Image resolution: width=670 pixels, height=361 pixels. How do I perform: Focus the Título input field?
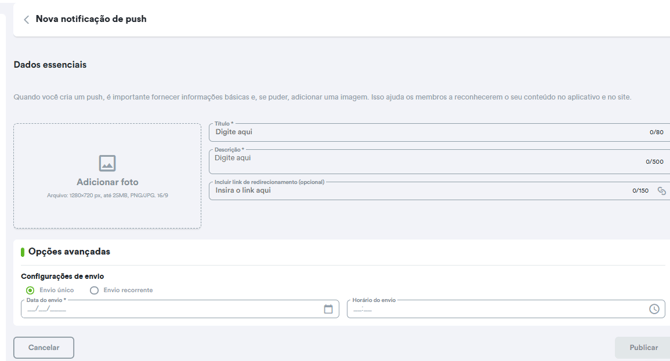(439, 132)
